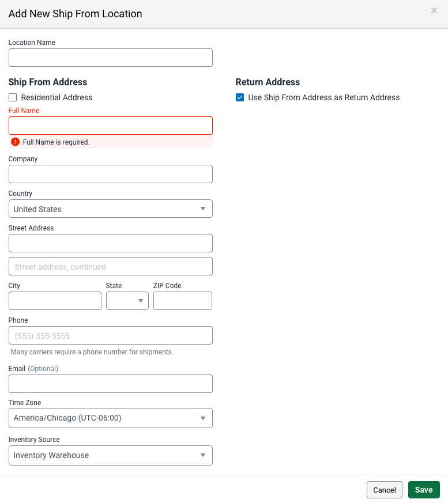Select the Email optional field
Viewport: 448px width, 503px height.
(x=110, y=384)
